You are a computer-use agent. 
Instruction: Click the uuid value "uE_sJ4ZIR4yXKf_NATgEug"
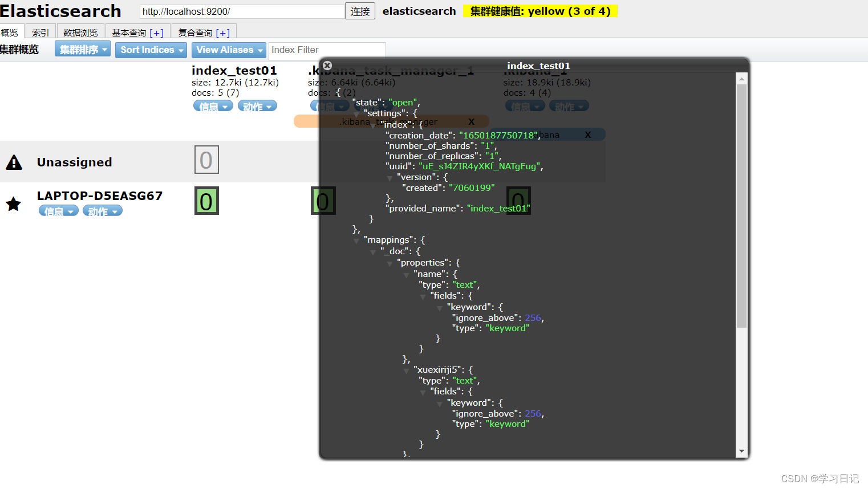[480, 166]
